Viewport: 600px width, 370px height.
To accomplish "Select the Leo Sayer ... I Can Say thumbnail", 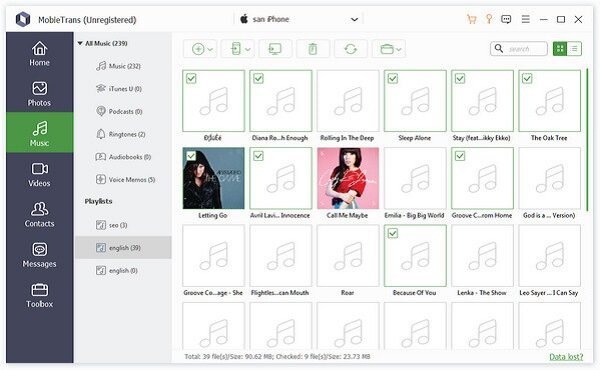I will click(549, 256).
